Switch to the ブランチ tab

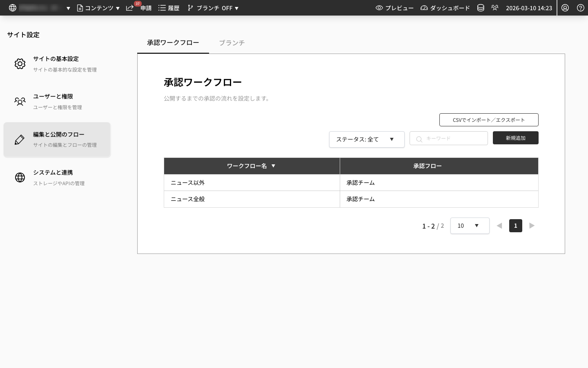point(232,43)
